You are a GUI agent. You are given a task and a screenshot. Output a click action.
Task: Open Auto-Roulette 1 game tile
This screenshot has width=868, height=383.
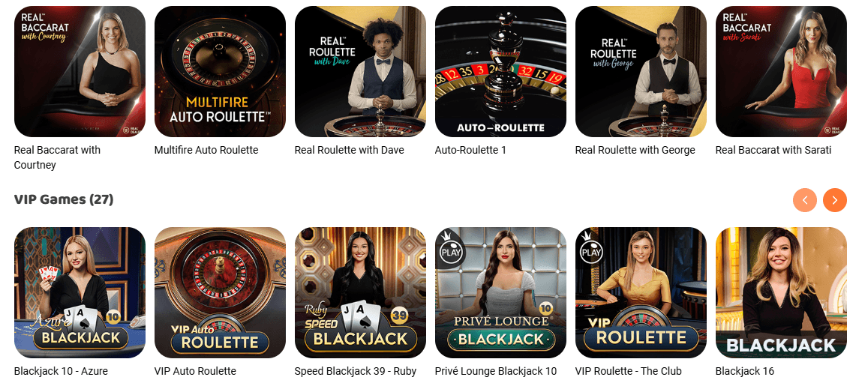pos(500,71)
